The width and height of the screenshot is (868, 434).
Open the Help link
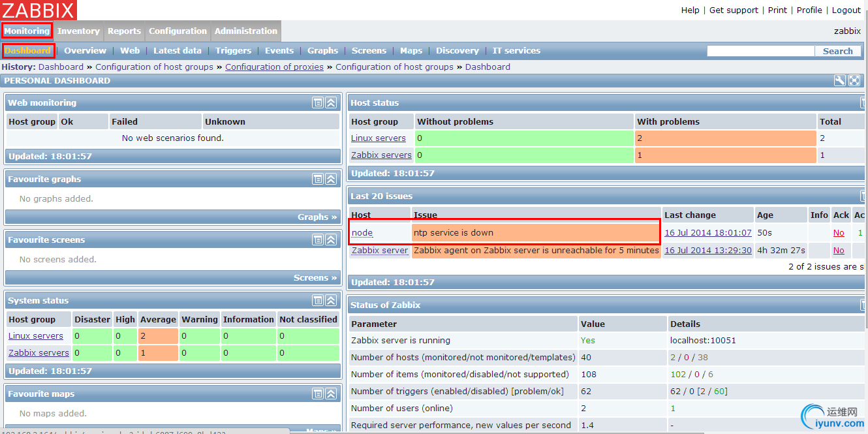coord(690,10)
